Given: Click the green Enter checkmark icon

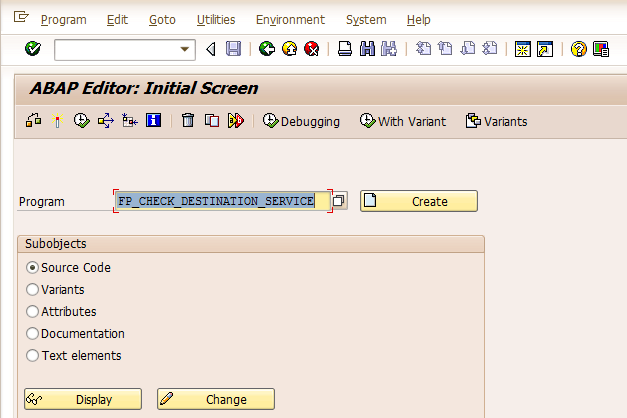Looking at the screenshot, I should click(33, 49).
